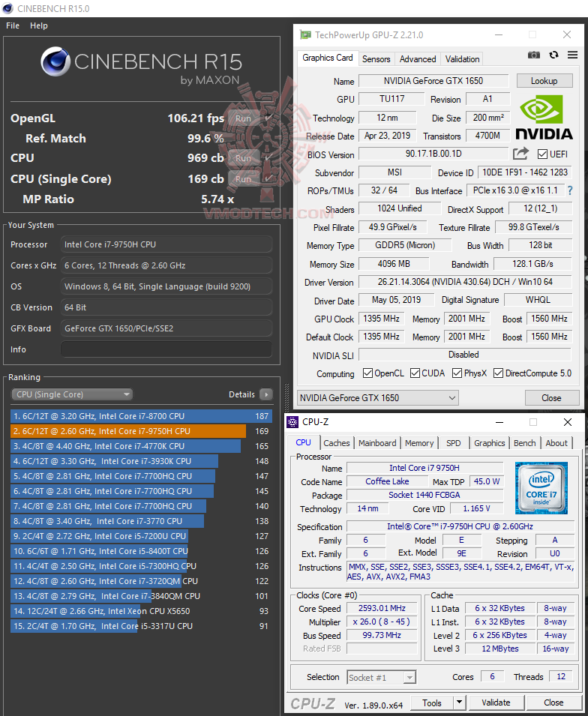Image resolution: width=588 pixels, height=716 pixels.
Task: Select the i7-4770K ranking row
Action: pyautogui.click(x=141, y=446)
